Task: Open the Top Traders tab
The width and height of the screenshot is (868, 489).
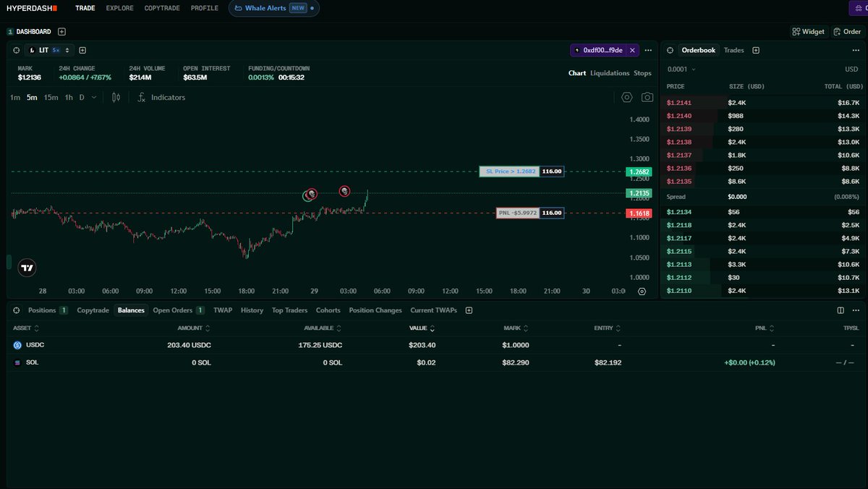Action: point(289,310)
